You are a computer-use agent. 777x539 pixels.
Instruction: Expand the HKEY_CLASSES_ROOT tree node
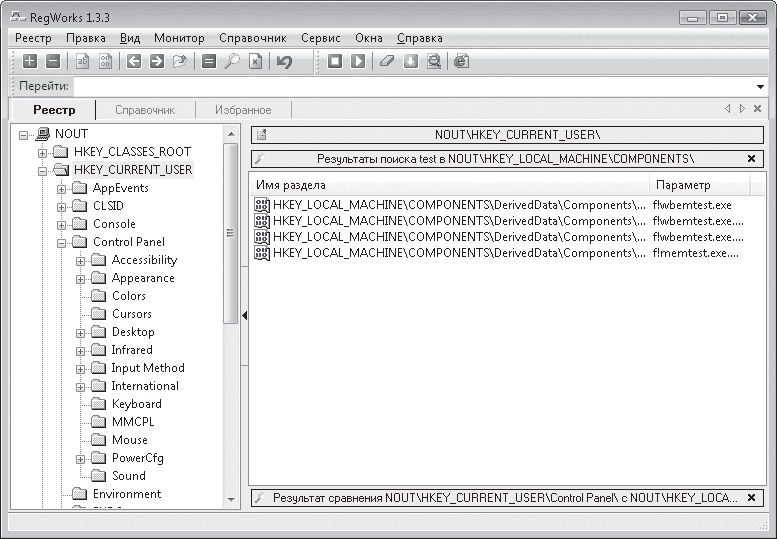43,152
